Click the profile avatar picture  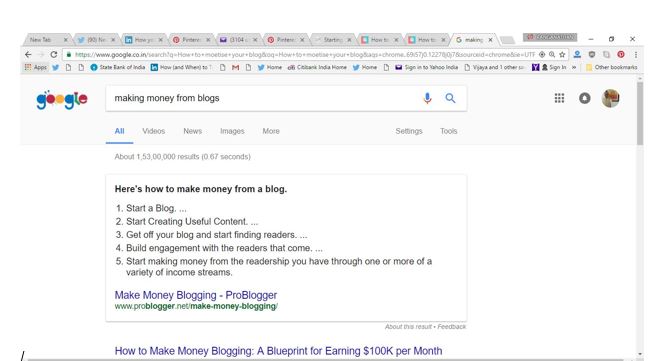click(610, 98)
